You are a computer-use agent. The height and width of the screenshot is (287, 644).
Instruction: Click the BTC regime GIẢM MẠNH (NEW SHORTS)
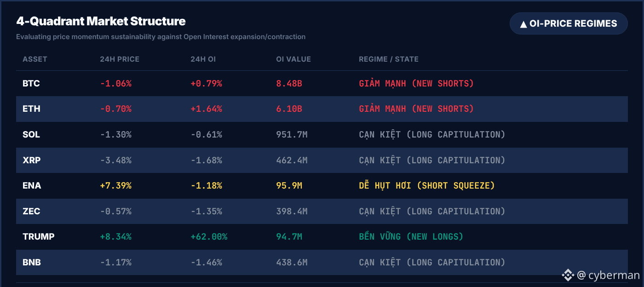coord(416,83)
